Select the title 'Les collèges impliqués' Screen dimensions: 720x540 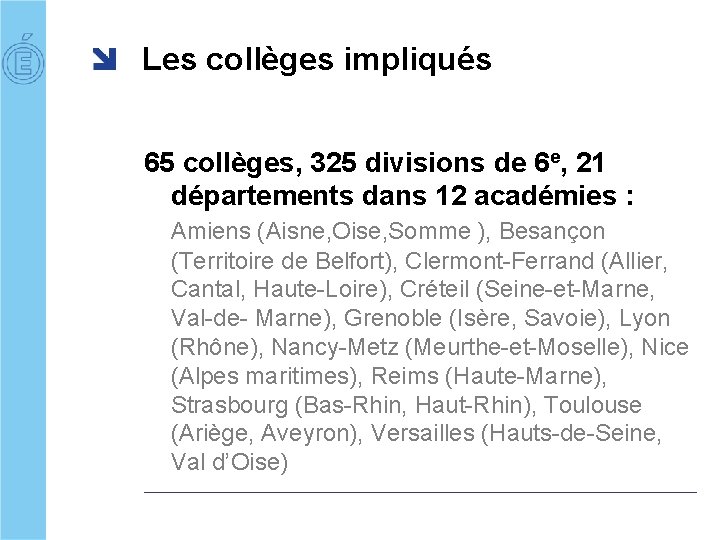click(316, 60)
